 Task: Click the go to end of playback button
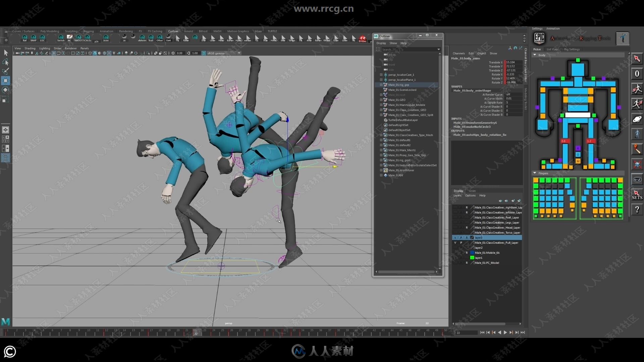(x=523, y=333)
